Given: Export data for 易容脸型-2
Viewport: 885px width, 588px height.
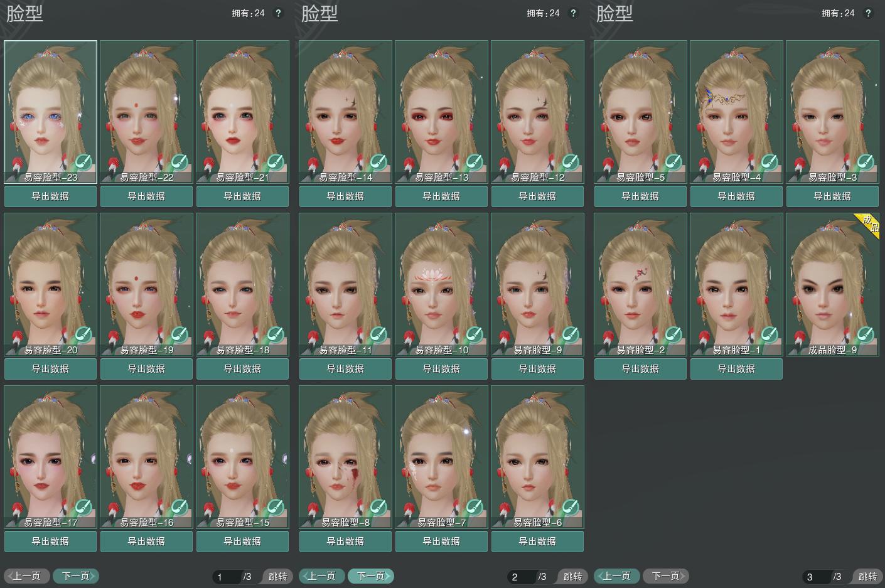Looking at the screenshot, I should pyautogui.click(x=640, y=369).
